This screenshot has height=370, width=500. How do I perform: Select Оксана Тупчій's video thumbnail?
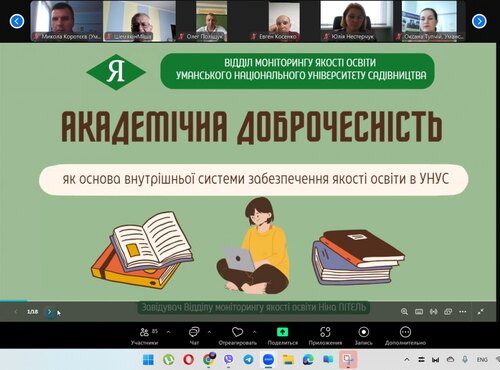[429, 21]
